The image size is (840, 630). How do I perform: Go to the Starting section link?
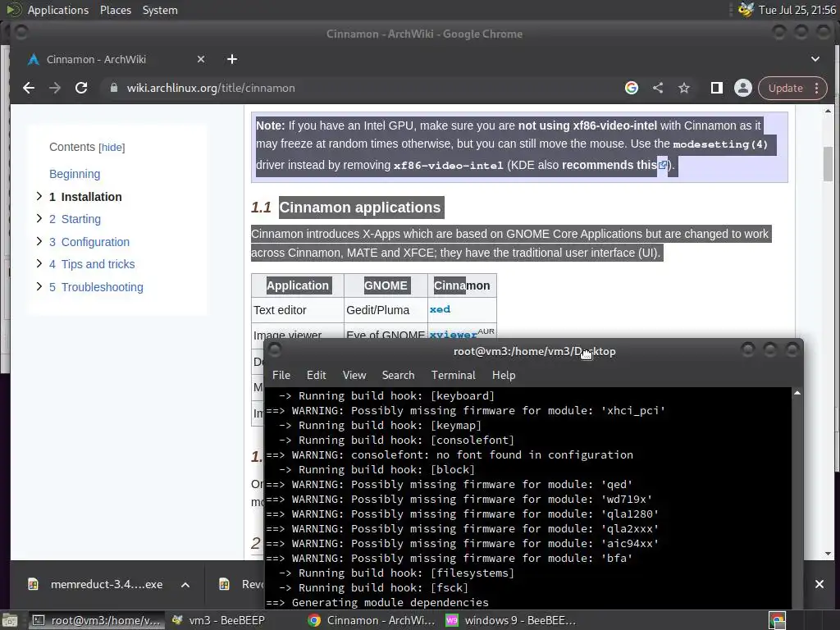[x=75, y=219]
